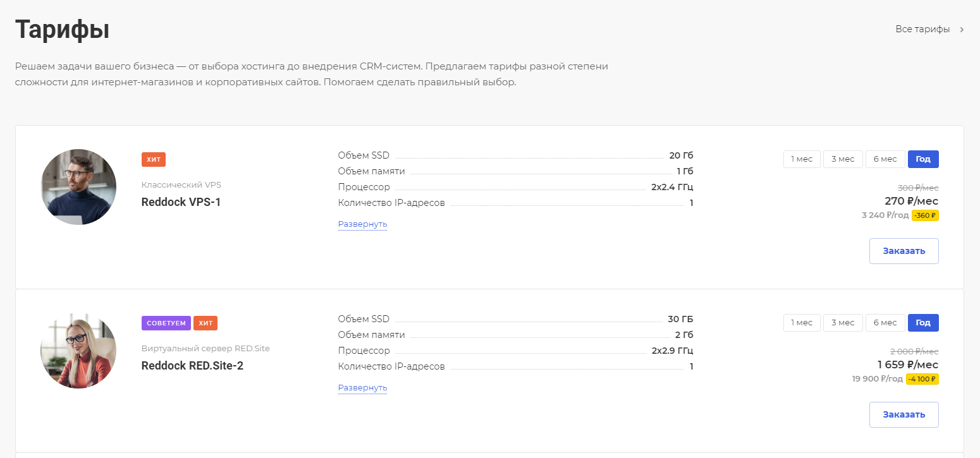Click the "30 ГБ" SSD value
This screenshot has width=980, height=458.
point(681,319)
